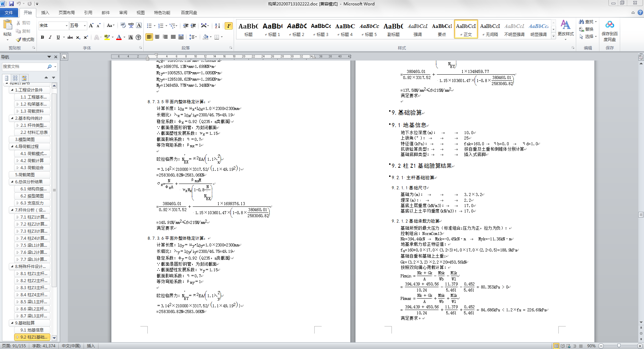Click the sort A-Z icon
This screenshot has width=644, height=349.
point(217,26)
